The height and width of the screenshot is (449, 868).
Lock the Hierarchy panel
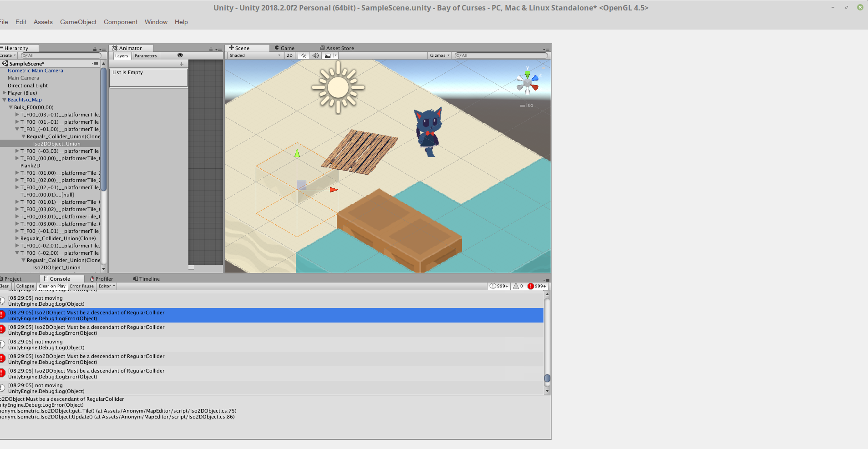tap(95, 49)
